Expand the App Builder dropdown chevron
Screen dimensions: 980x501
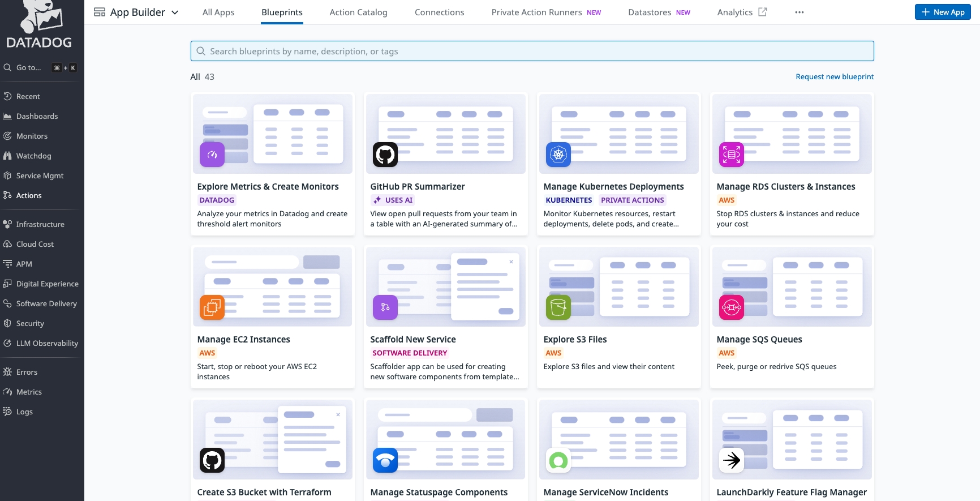[x=175, y=12]
